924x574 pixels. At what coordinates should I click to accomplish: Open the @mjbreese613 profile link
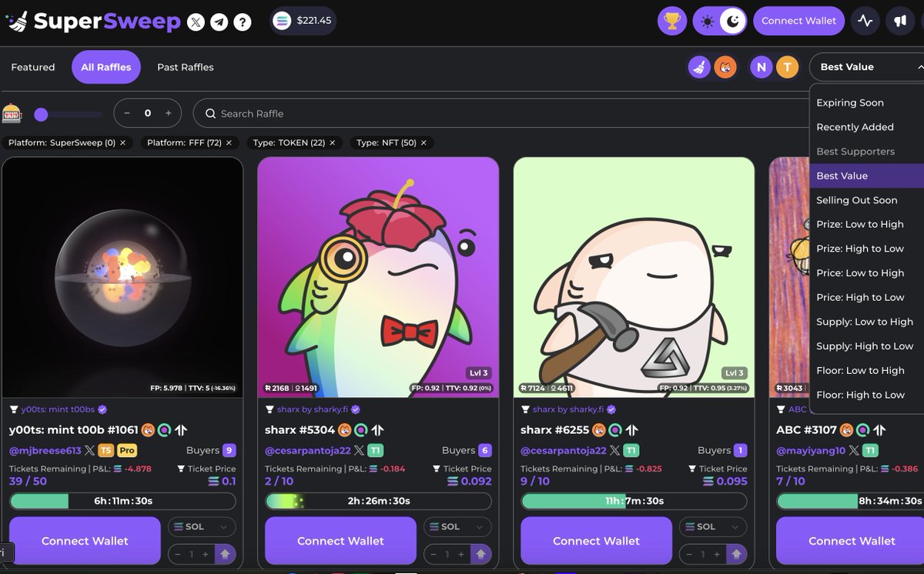45,450
